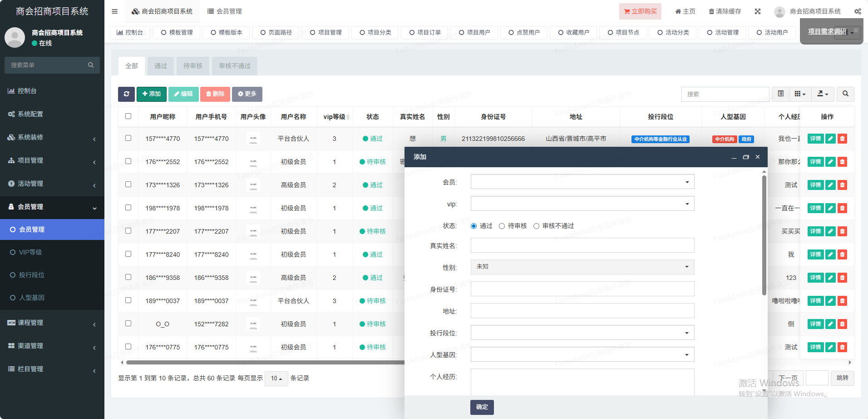The height and width of the screenshot is (419, 868).
Task: Click the 确定 confirm button
Action: pyautogui.click(x=482, y=407)
